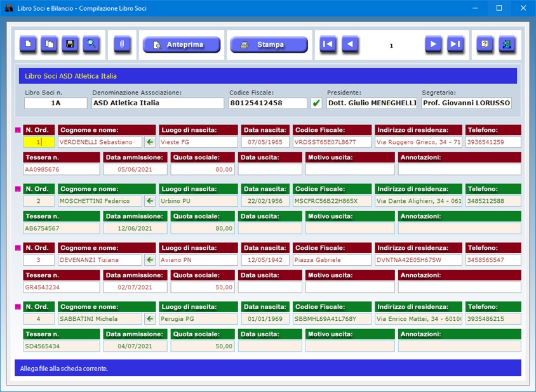The width and height of the screenshot is (536, 392).
Task: Click admission date 04/07/2021
Action: 135,346
